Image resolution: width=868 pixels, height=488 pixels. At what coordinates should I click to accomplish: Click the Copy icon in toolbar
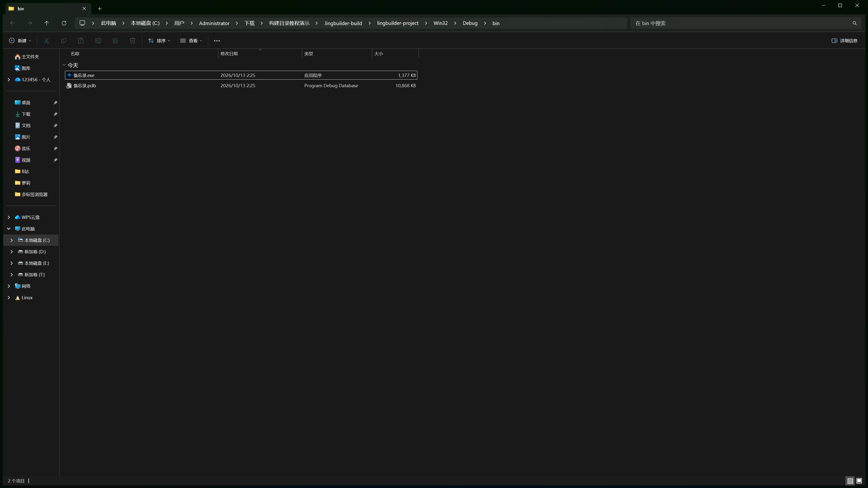(x=64, y=41)
